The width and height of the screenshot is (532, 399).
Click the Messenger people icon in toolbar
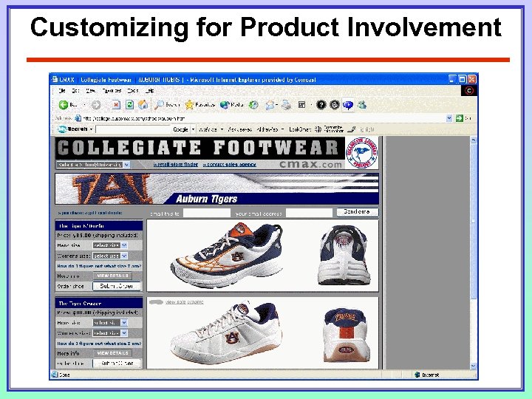tap(362, 105)
